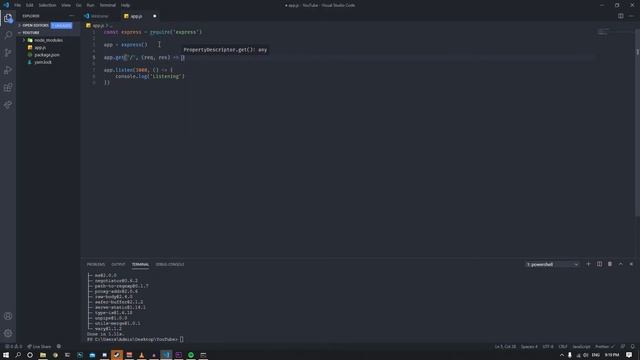Change indentation via Spaces: 4
The width and height of the screenshot is (640, 360).
click(529, 347)
